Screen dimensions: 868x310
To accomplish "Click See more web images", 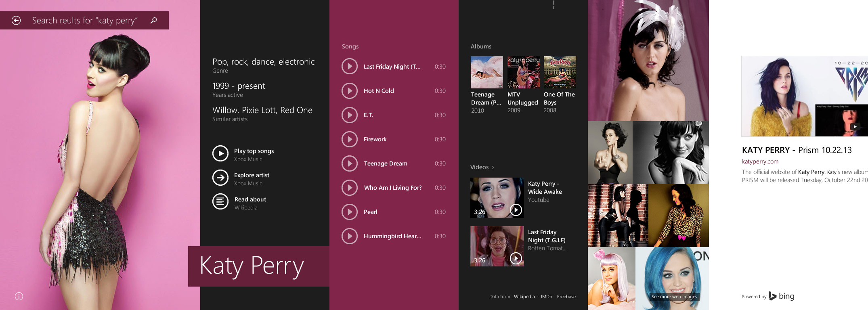I will coord(674,297).
